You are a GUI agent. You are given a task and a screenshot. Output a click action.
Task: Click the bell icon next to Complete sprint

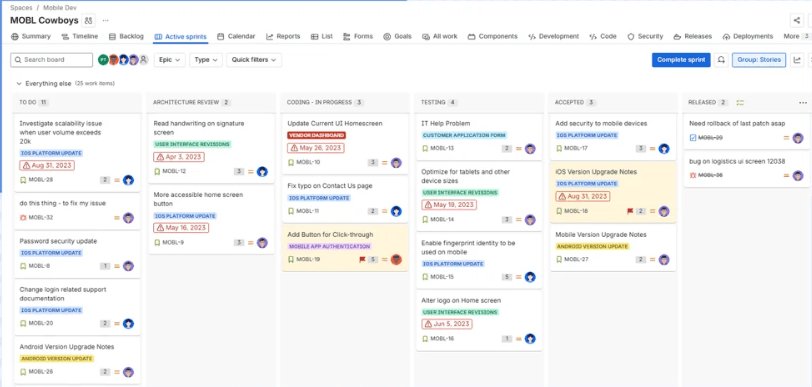pyautogui.click(x=721, y=60)
